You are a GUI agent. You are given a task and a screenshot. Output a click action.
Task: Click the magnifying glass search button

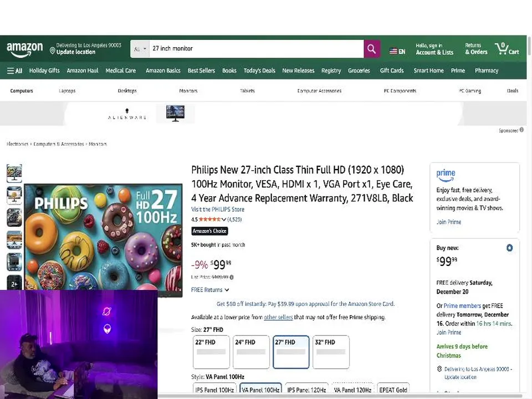[x=371, y=49]
